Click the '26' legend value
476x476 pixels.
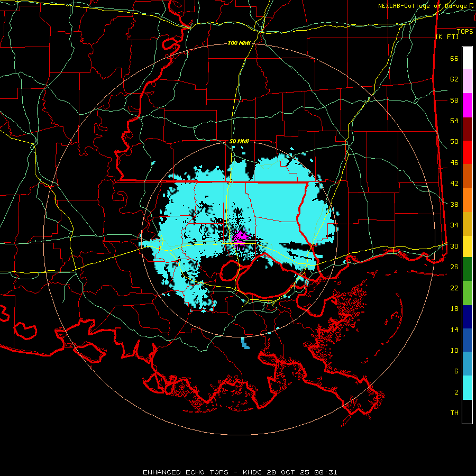(x=454, y=267)
